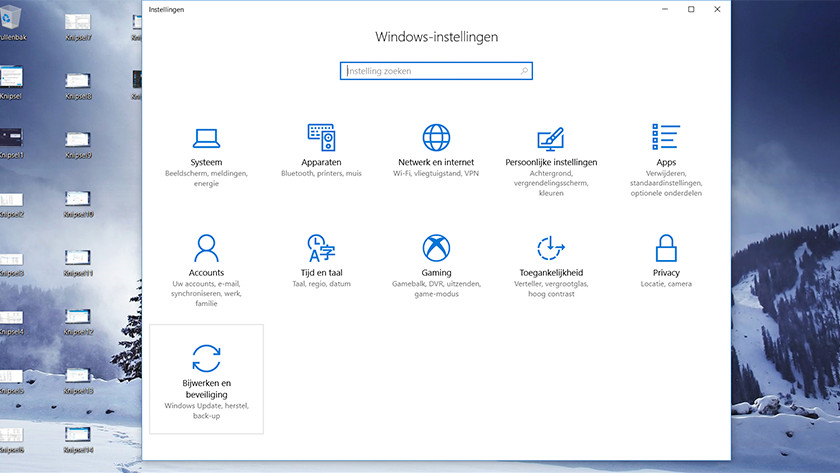Open Toegankelijkheid ease of access icon
840x473 pixels.
(551, 247)
